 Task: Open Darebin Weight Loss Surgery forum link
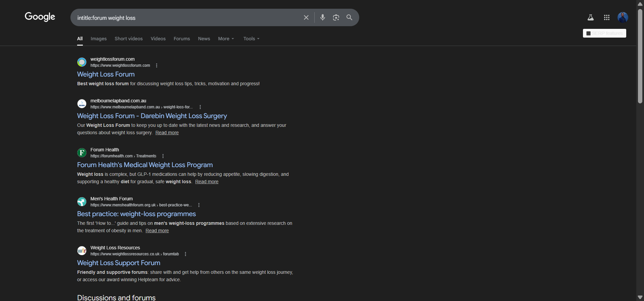coord(152,116)
